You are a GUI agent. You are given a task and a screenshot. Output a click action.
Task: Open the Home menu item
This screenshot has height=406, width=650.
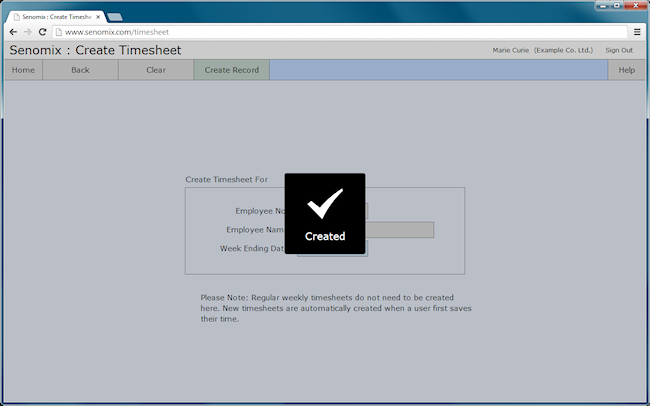point(23,70)
